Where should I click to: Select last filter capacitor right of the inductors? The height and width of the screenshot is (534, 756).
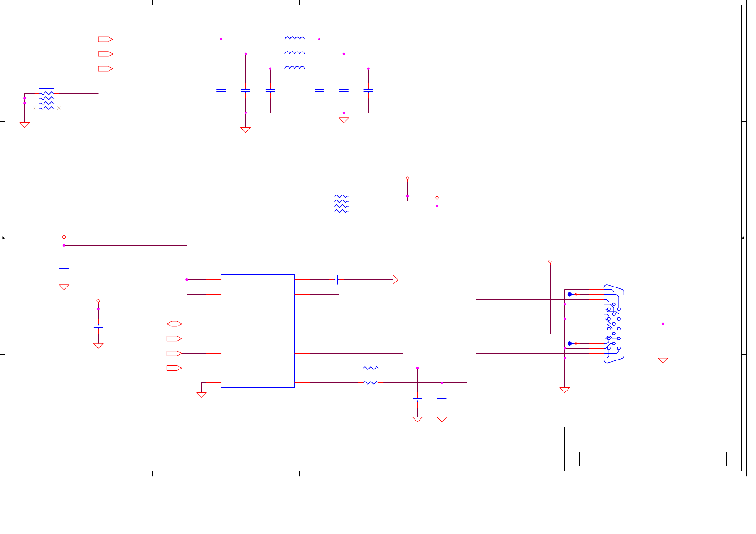click(x=368, y=91)
